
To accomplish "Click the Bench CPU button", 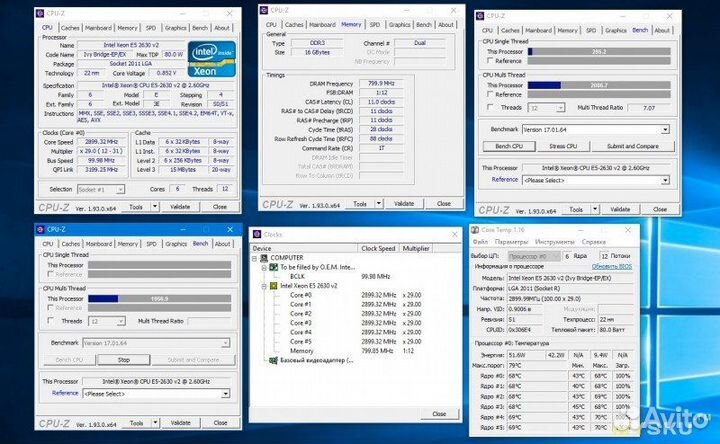I will (509, 146).
